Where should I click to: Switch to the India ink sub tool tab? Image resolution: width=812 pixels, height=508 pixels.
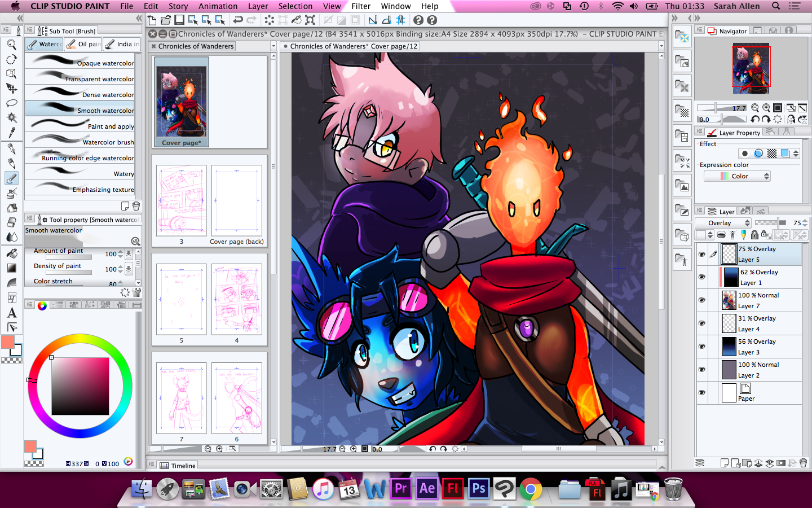click(122, 44)
